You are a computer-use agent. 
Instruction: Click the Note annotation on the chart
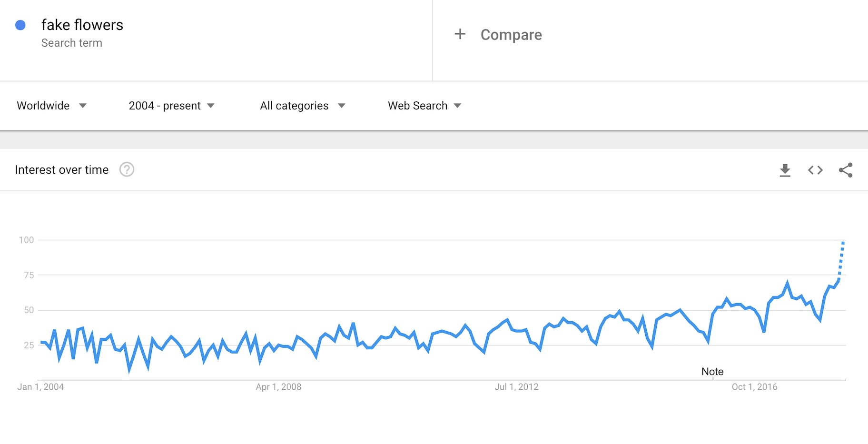(x=712, y=372)
